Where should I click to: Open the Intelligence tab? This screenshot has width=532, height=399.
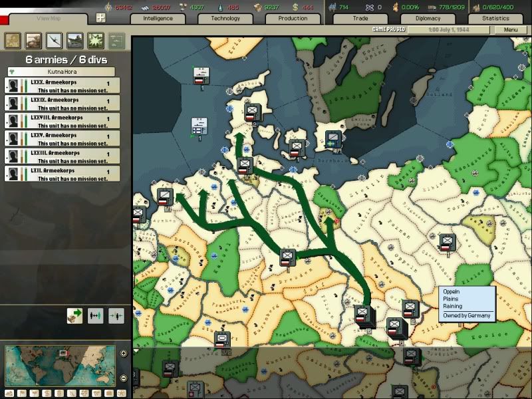pyautogui.click(x=160, y=18)
